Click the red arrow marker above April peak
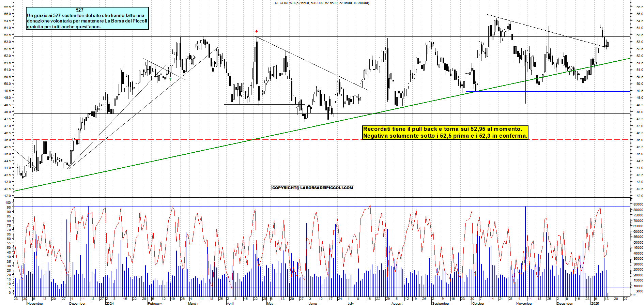The width and height of the screenshot is (644, 305). [x=257, y=31]
